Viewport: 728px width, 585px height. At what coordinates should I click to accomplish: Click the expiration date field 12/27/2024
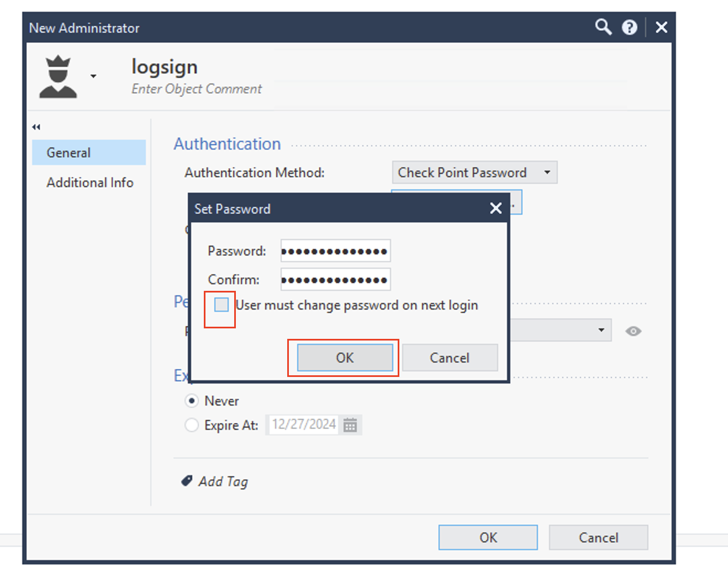[x=303, y=424]
